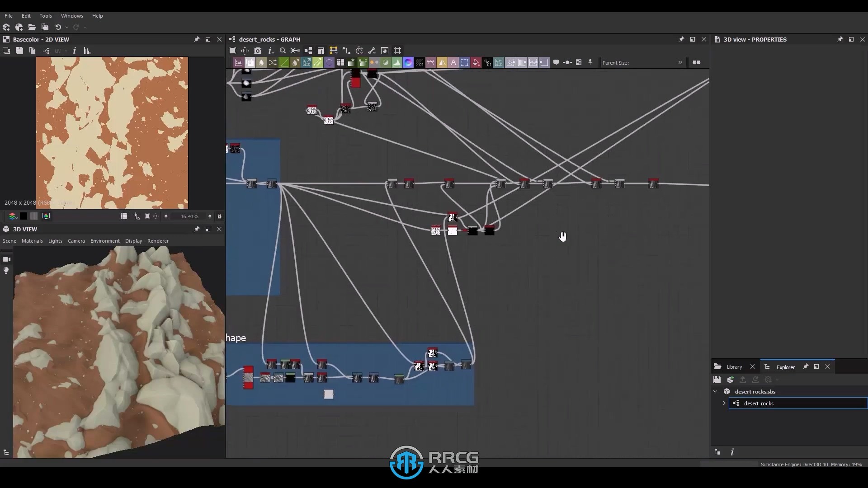Open the File menu

9,16
